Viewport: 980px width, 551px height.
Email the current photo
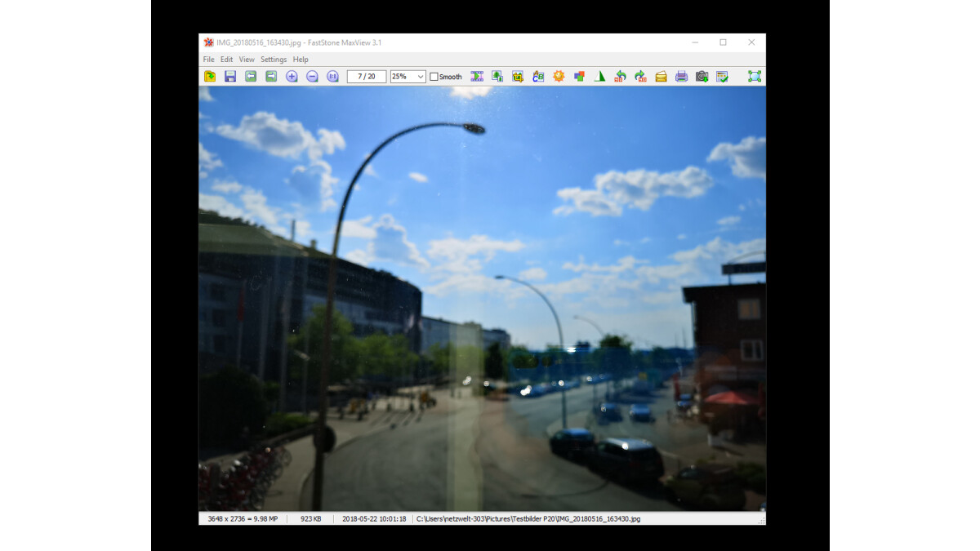[660, 76]
